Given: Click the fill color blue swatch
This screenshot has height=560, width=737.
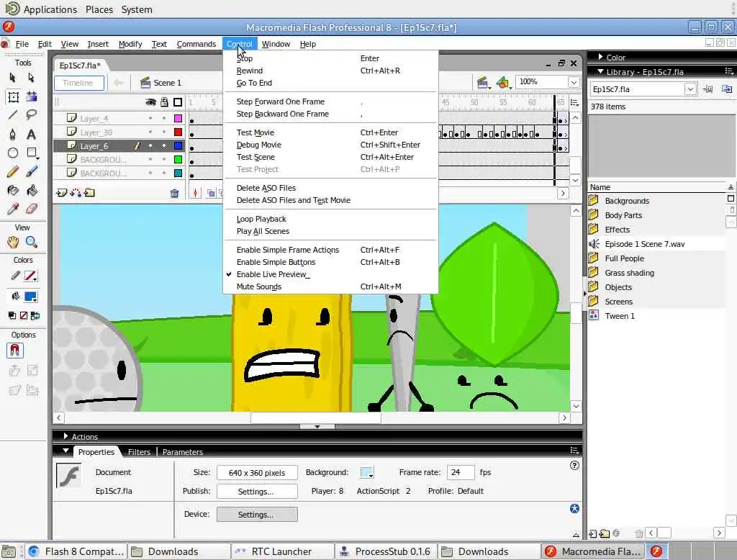Looking at the screenshot, I should (x=30, y=297).
